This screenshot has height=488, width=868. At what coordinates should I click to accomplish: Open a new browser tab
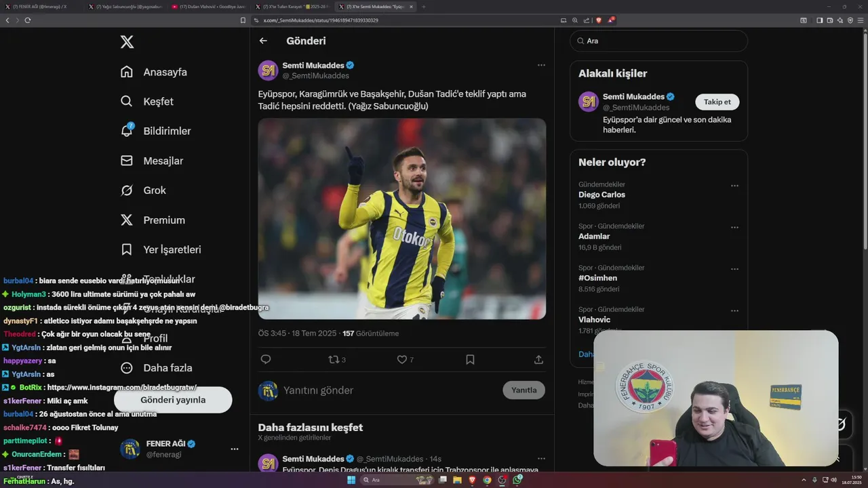click(424, 7)
